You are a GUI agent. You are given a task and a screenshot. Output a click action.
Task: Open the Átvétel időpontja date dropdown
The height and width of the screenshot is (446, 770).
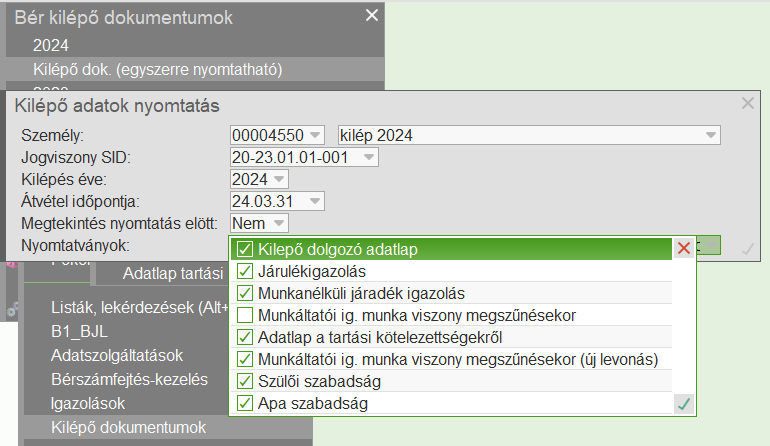[x=315, y=201]
